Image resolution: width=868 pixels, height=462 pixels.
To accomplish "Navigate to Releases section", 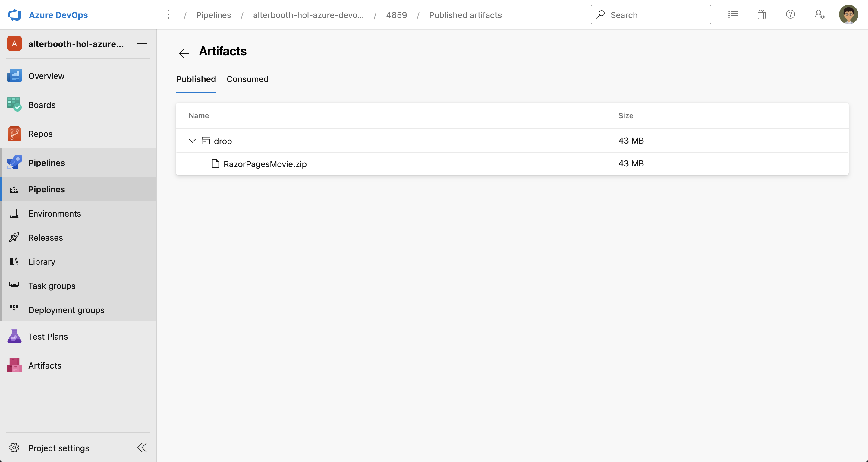I will click(x=45, y=237).
